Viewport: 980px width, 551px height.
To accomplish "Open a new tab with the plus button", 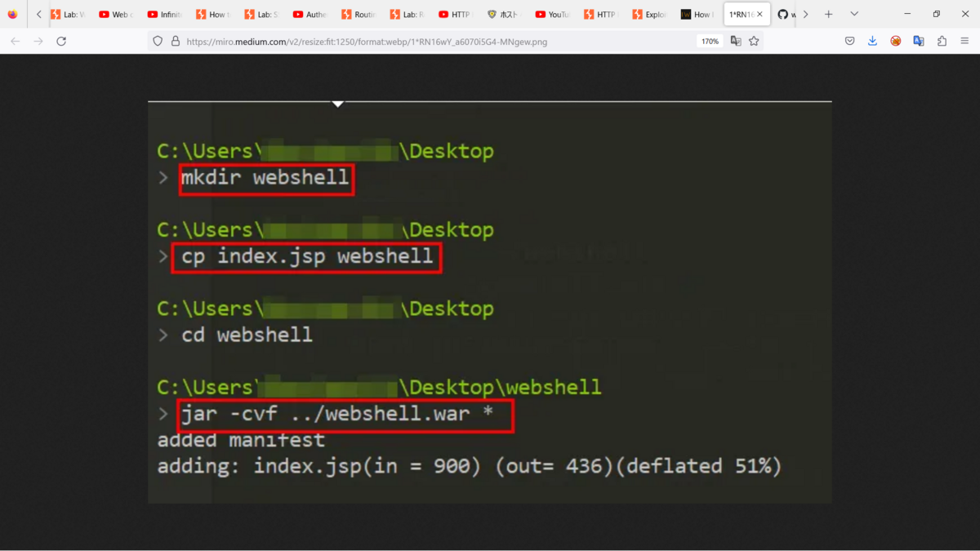I will 828,14.
